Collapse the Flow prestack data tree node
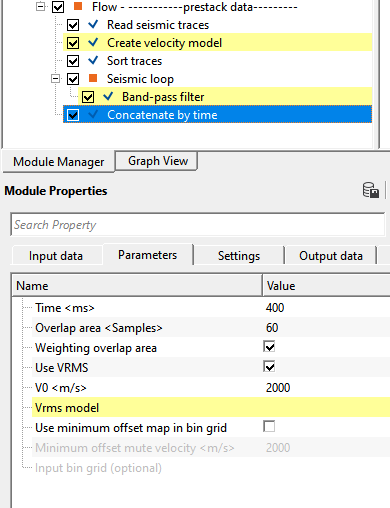The width and height of the screenshot is (390, 508). [40, 7]
